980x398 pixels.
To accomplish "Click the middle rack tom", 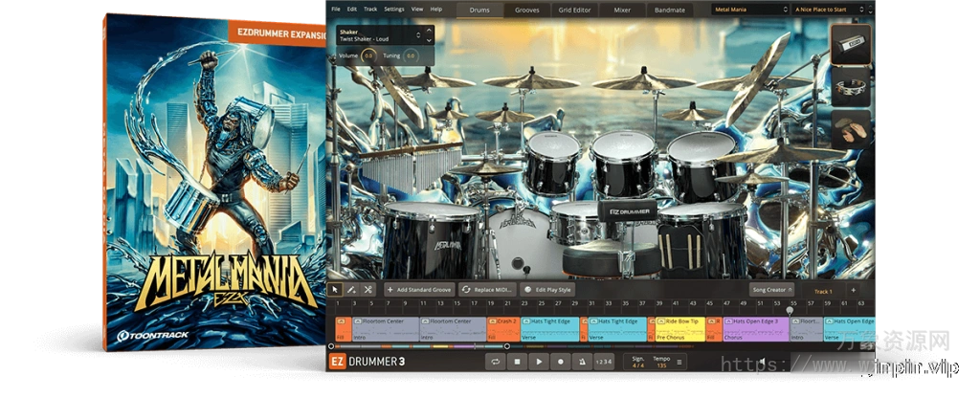I will click(622, 164).
